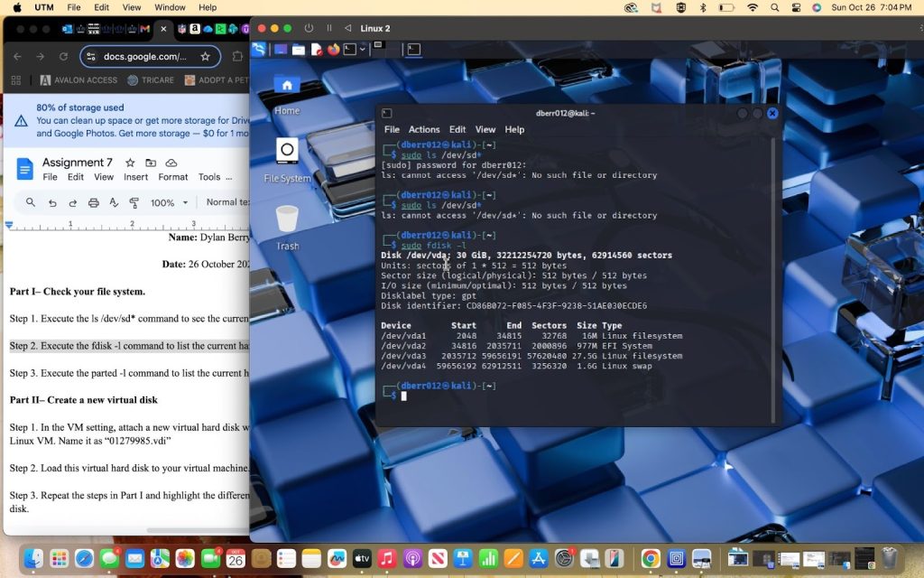
Task: Open the Insert menu in Google Docs
Action: [135, 177]
